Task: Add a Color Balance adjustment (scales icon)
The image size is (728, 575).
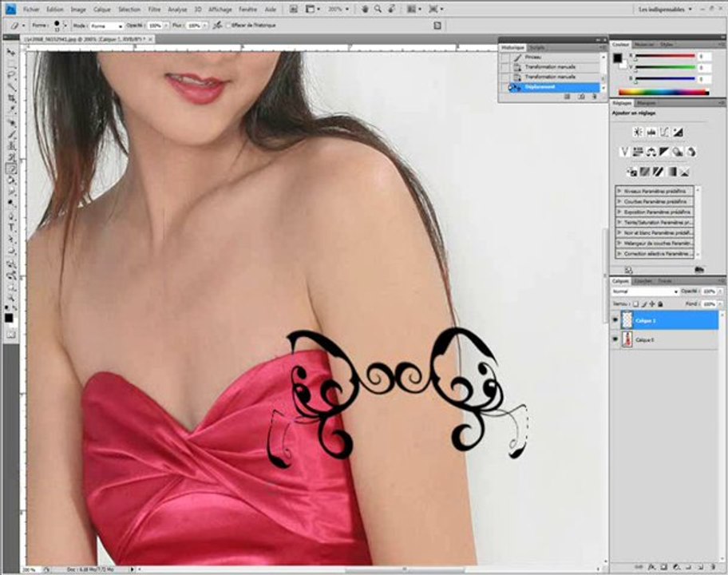Action: coord(651,152)
